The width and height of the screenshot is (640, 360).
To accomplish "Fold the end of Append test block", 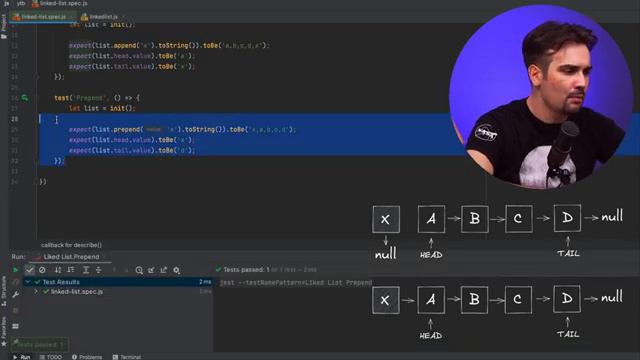I will (37, 77).
